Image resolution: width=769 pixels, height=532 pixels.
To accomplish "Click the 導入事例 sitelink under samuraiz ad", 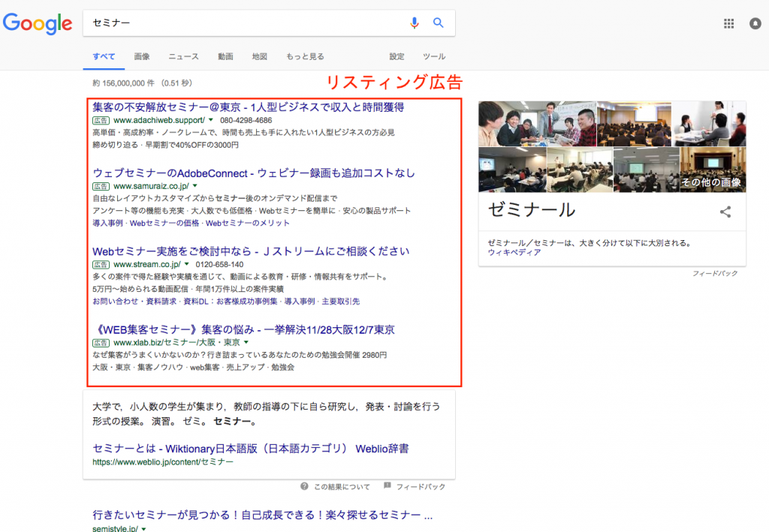I will click(108, 223).
